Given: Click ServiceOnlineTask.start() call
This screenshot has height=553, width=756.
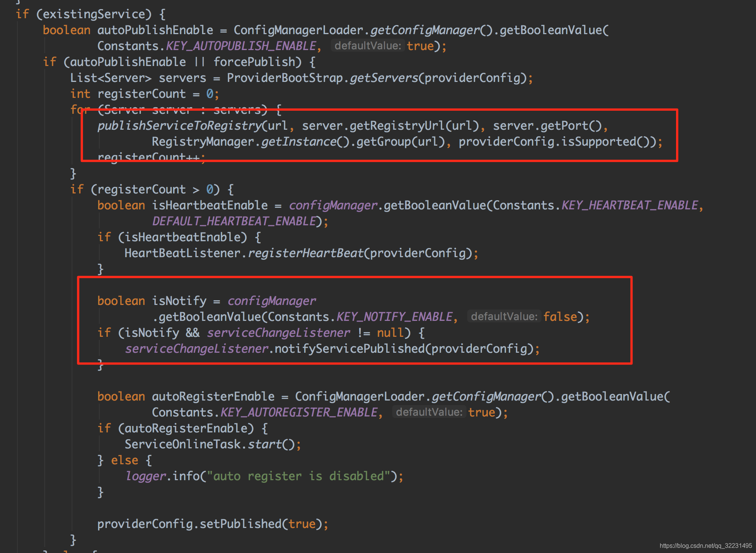Looking at the screenshot, I should coord(210,444).
